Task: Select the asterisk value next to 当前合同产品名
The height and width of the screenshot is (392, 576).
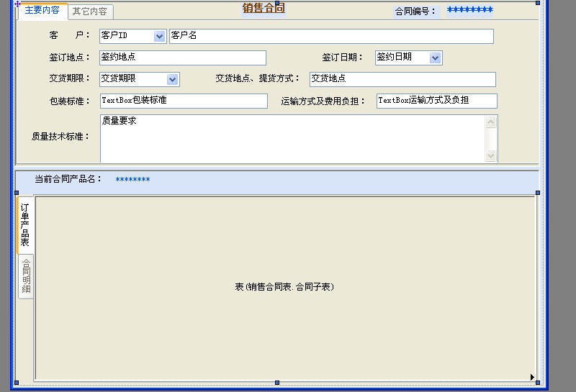Action: click(132, 180)
